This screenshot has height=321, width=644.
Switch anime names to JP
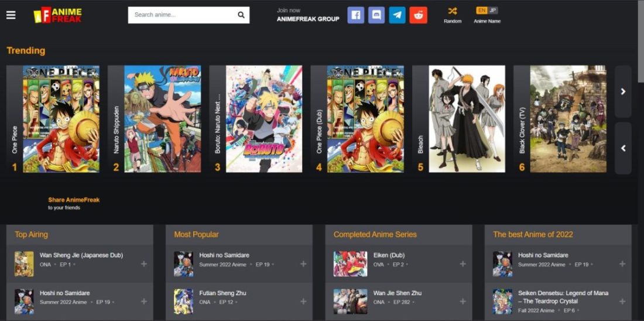click(x=492, y=11)
